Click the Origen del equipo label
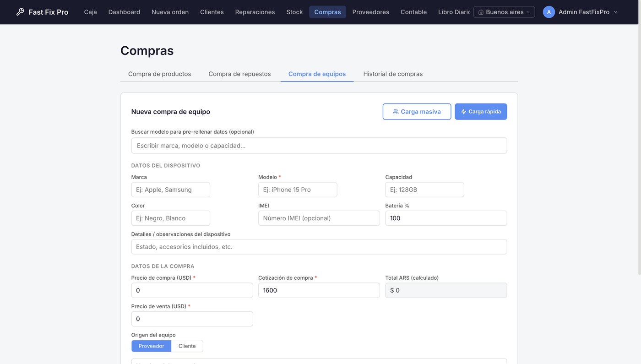Image resolution: width=641 pixels, height=364 pixels. coord(153,335)
